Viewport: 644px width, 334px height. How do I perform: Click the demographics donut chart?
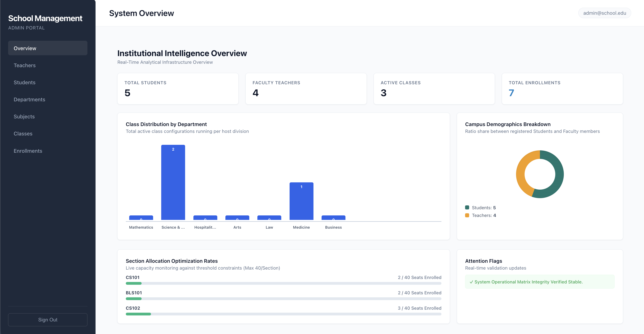pyautogui.click(x=540, y=174)
